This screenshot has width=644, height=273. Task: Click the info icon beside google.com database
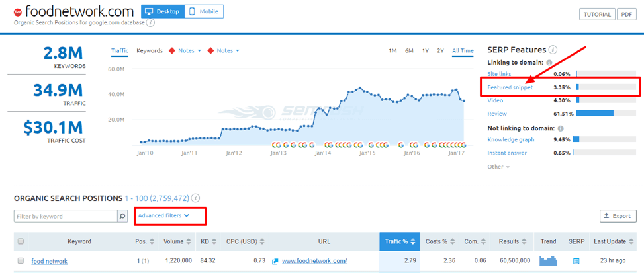151,23
